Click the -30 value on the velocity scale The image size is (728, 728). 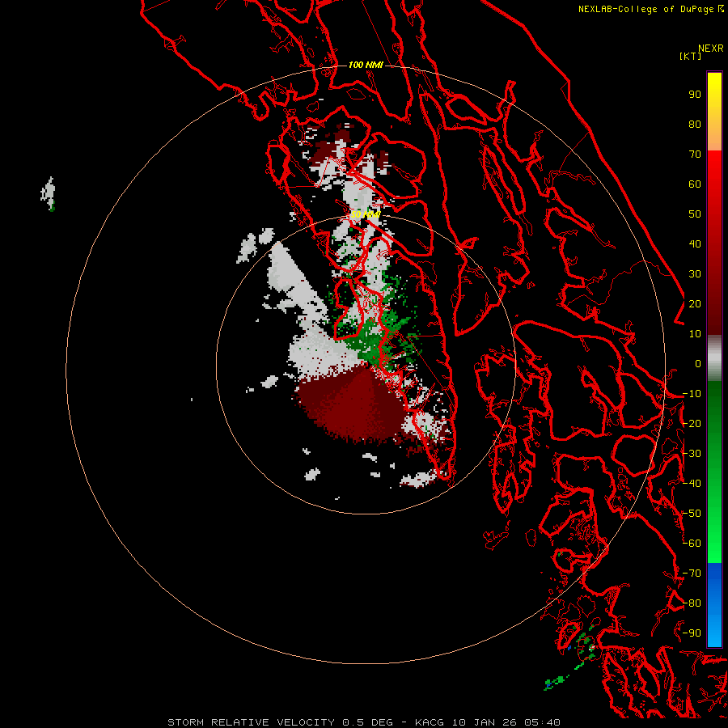692,454
